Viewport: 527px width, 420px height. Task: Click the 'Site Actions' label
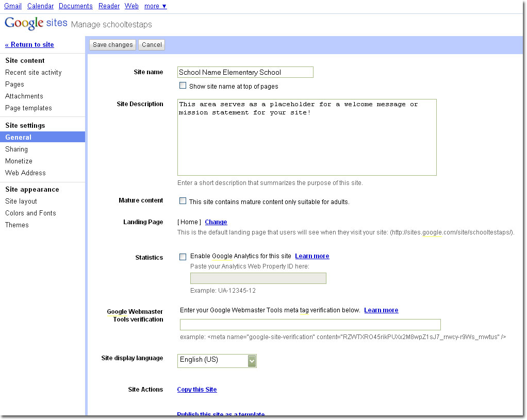coord(145,390)
